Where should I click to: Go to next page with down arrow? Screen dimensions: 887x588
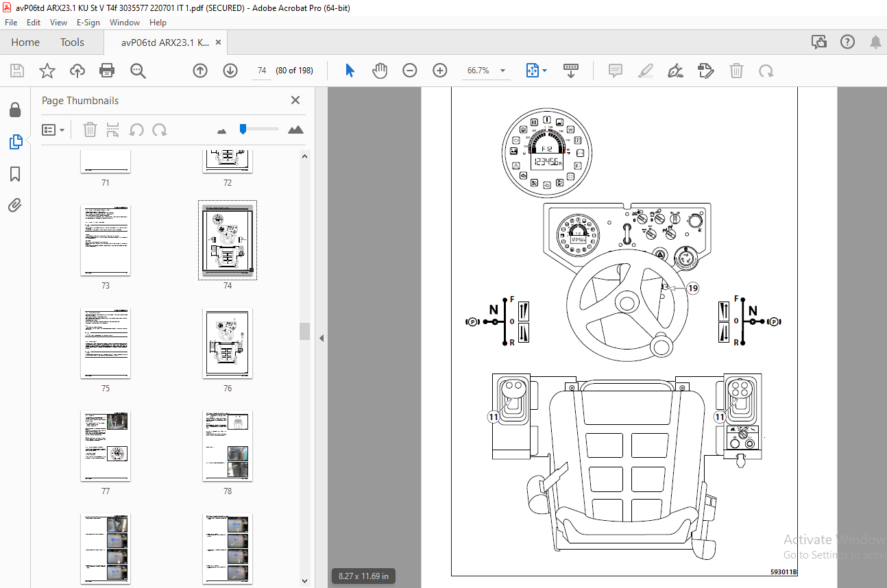(x=230, y=71)
